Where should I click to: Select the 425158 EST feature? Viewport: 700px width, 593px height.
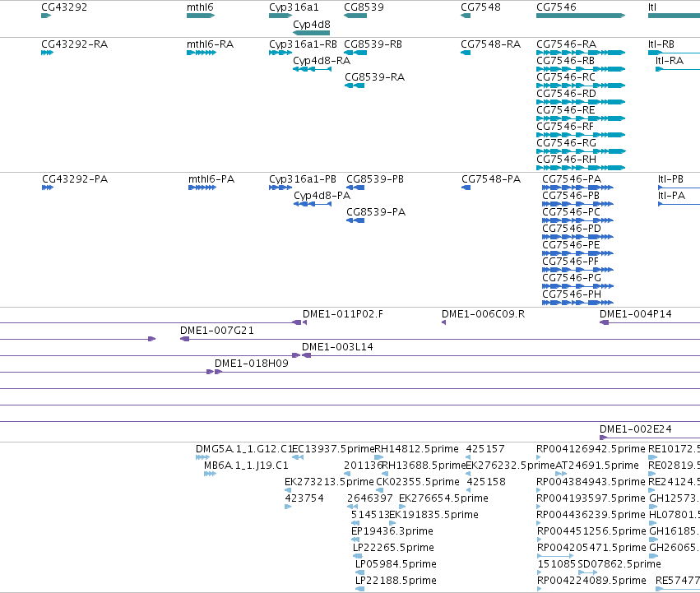468,490
